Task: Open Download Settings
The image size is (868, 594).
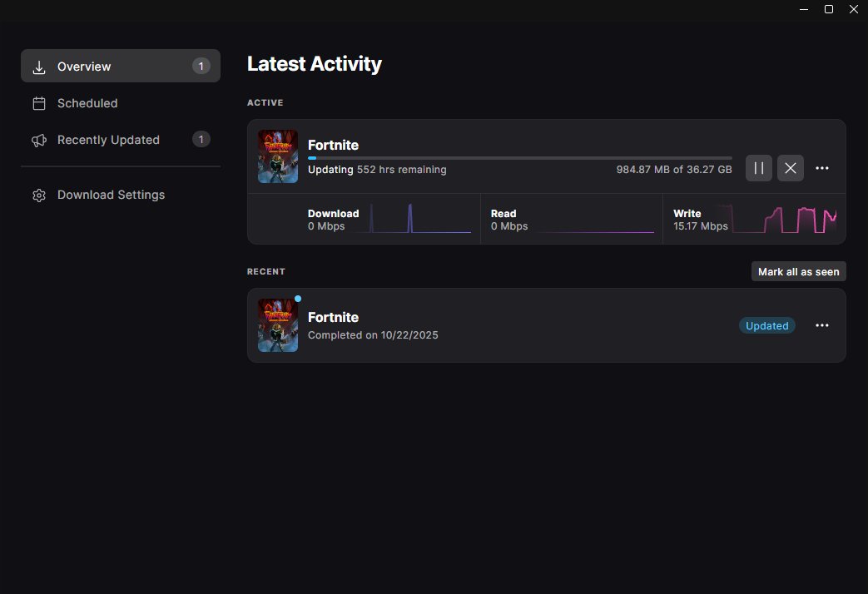Action: click(121, 195)
